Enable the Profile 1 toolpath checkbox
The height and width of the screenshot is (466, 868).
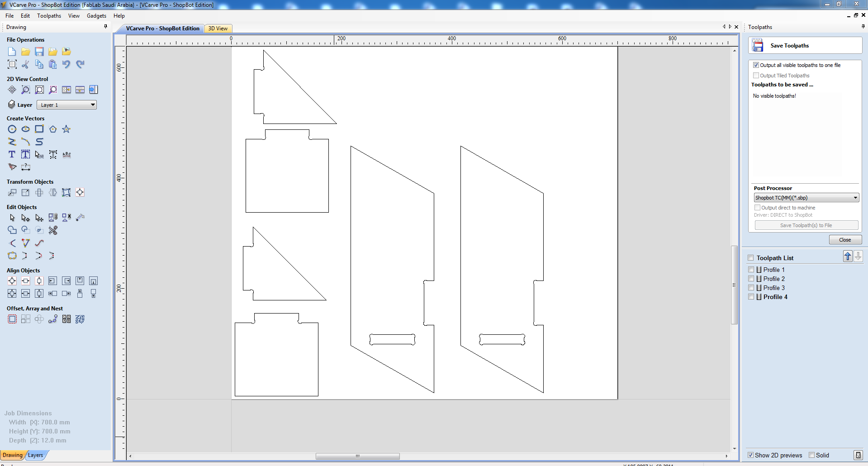point(751,270)
